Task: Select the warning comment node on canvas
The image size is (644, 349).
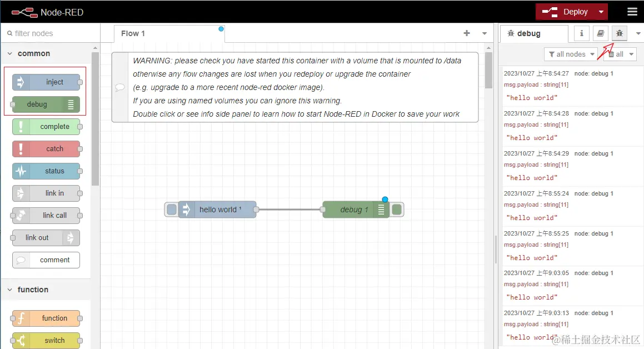Action: [x=295, y=87]
